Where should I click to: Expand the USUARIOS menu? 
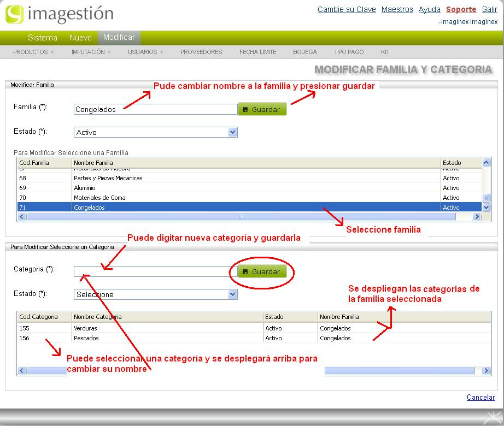[x=145, y=52]
